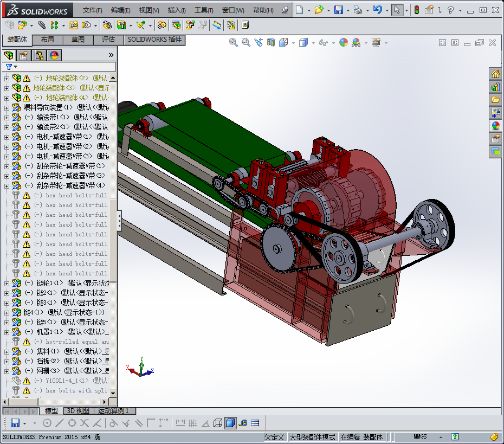Open 编辑(E) menu
Image resolution: width=504 pixels, height=444 pixels.
pos(120,10)
